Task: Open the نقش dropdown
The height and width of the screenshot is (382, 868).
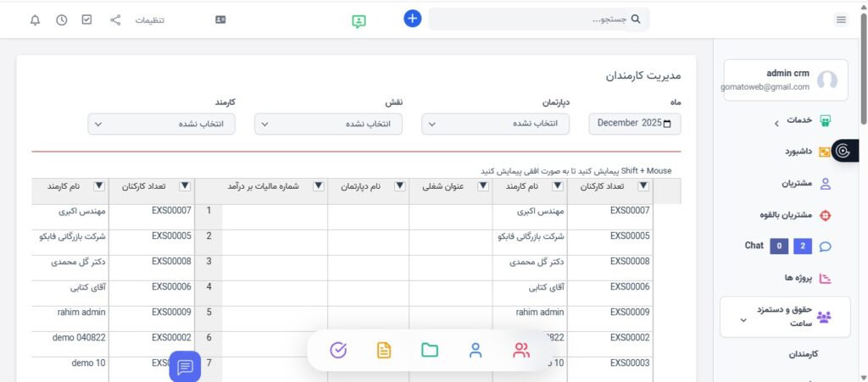Action: 328,124
